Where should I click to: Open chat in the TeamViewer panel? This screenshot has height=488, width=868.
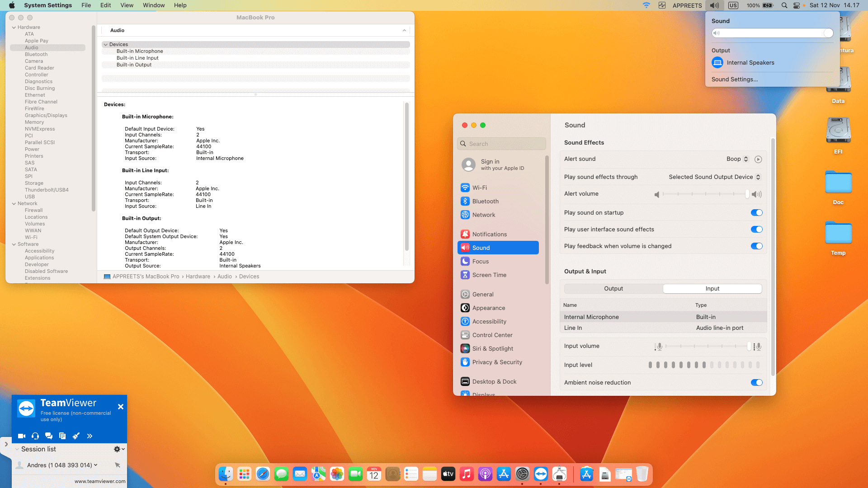pos(49,436)
